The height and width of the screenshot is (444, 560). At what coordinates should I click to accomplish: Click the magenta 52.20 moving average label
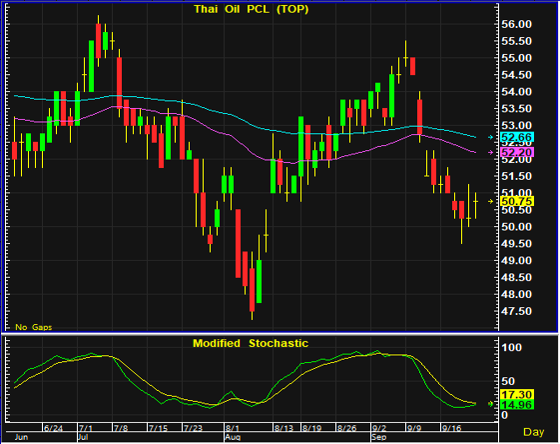517,153
